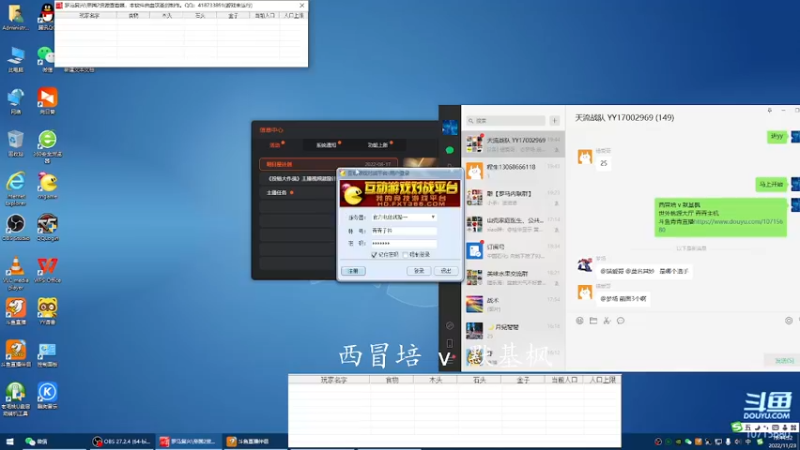Launch WPS Office from the desktop

click(47, 269)
